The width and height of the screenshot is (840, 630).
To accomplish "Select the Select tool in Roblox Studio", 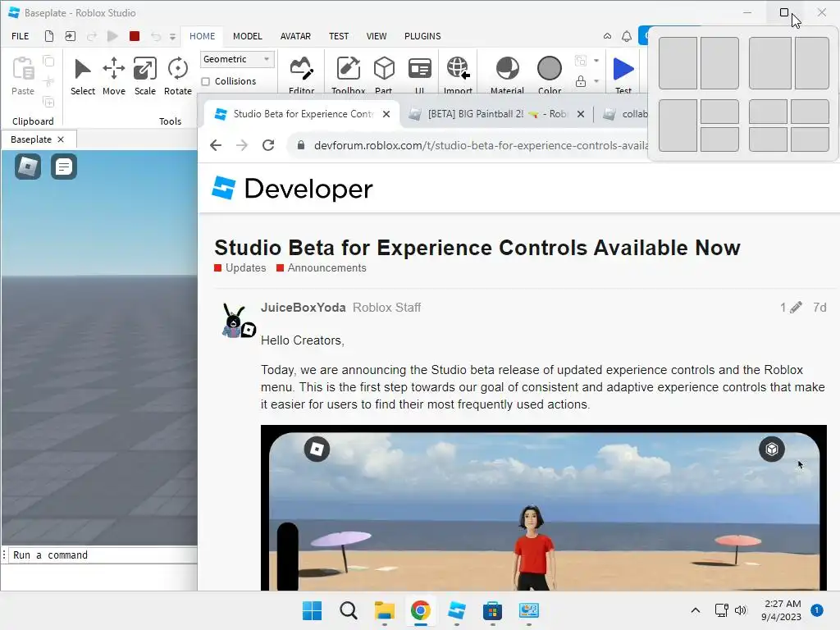I will pos(83,76).
